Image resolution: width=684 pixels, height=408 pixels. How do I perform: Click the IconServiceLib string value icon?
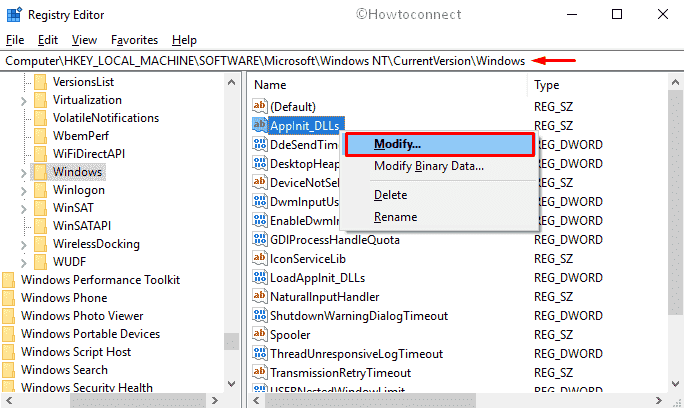(260, 258)
